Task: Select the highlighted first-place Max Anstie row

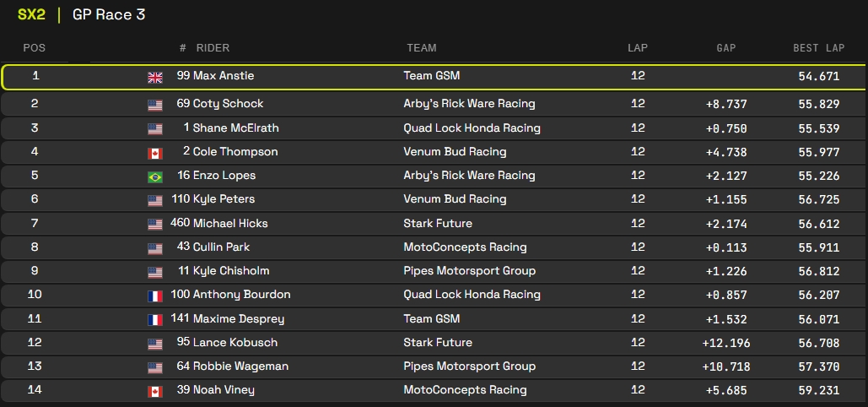Action: pos(434,77)
